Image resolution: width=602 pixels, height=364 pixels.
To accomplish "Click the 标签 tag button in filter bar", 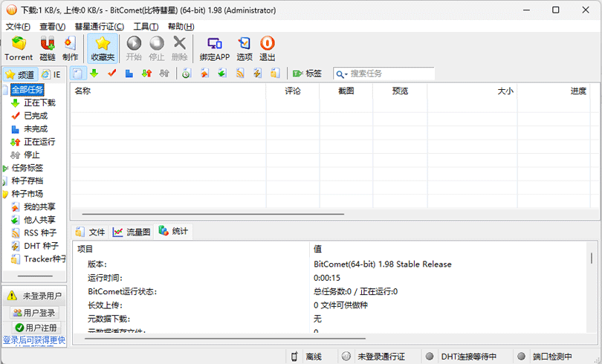I will coord(307,74).
